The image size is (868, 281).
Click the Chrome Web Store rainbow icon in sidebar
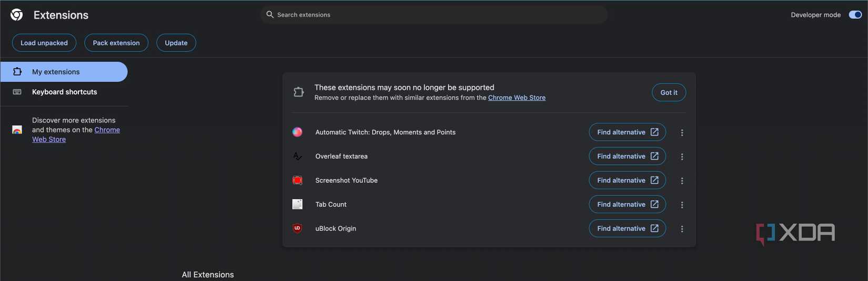click(x=17, y=130)
